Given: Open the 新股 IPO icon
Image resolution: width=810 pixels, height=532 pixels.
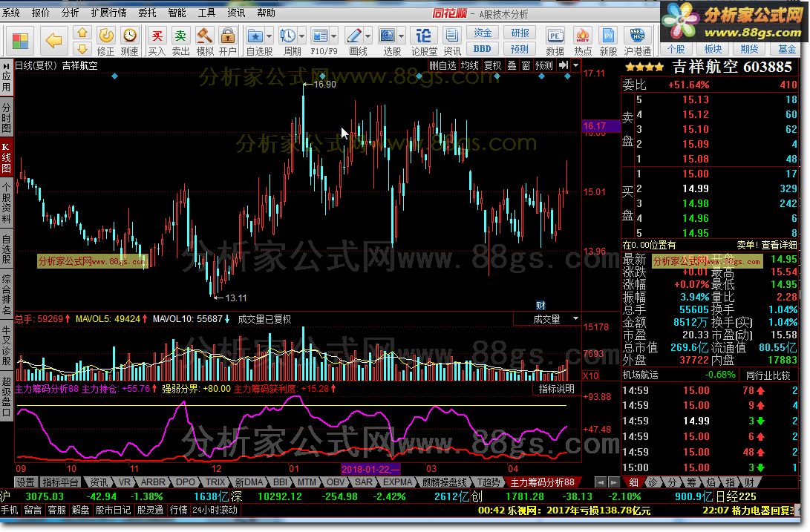Looking at the screenshot, I should 608,41.
